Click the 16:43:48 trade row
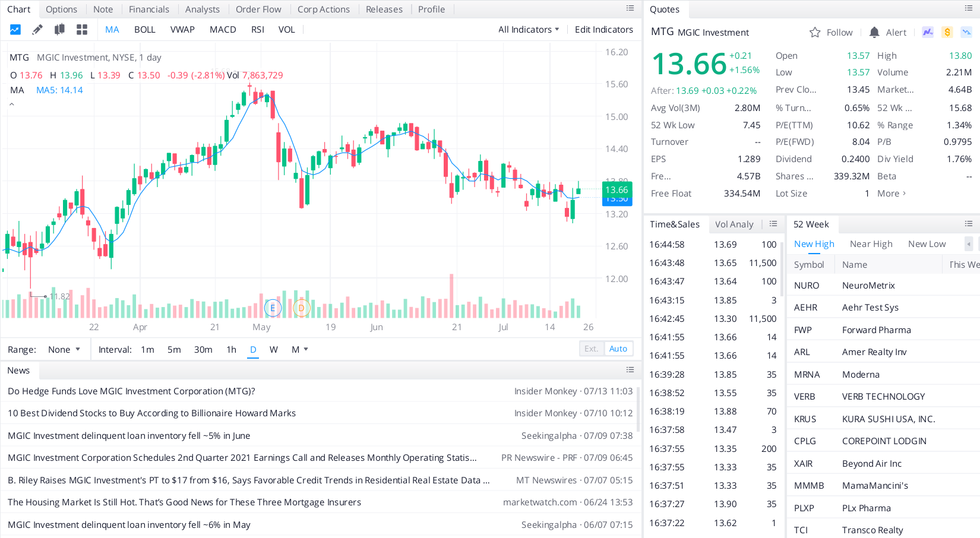The width and height of the screenshot is (980, 538). coord(713,263)
